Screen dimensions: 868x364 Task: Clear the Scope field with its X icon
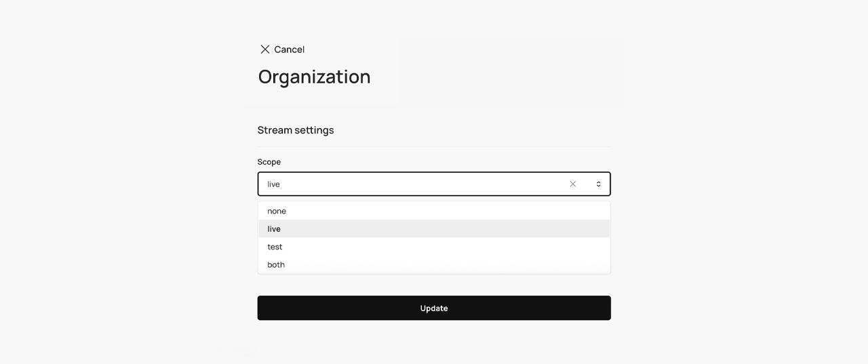pyautogui.click(x=572, y=184)
